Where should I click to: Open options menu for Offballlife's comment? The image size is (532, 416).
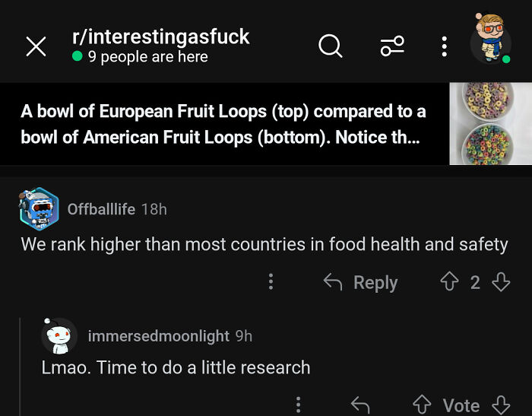[271, 282]
